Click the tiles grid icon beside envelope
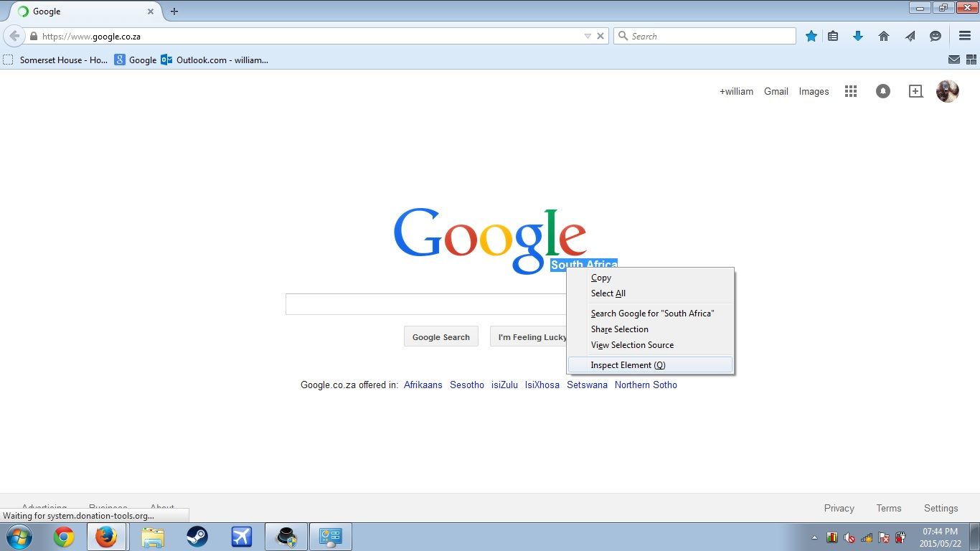Screen dimensions: 980x551 point(971,60)
